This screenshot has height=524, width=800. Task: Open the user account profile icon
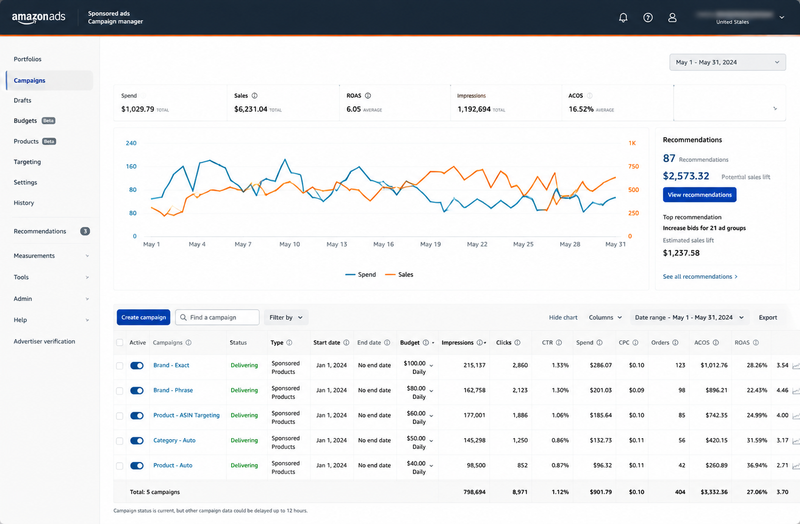(672, 18)
